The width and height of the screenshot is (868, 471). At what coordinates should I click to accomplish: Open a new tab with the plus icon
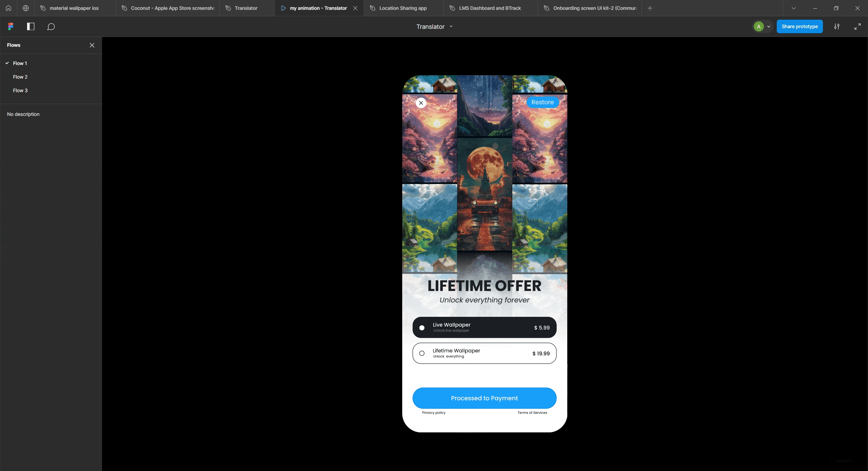[650, 8]
